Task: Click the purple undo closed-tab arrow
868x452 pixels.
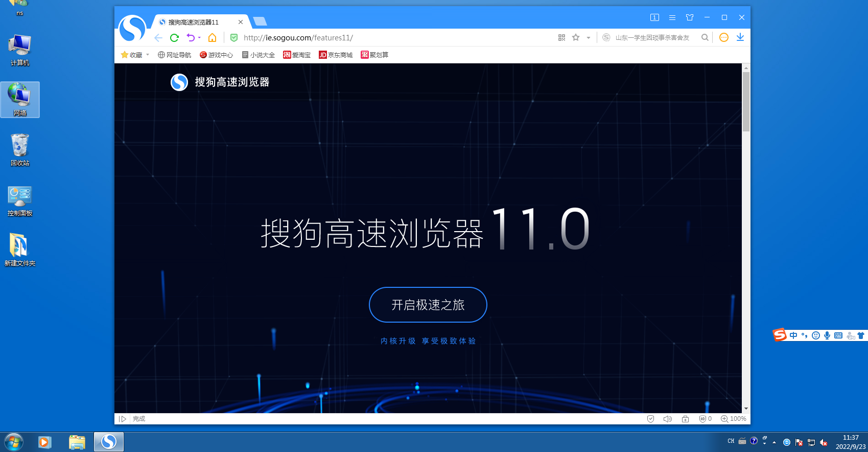Action: (x=191, y=37)
